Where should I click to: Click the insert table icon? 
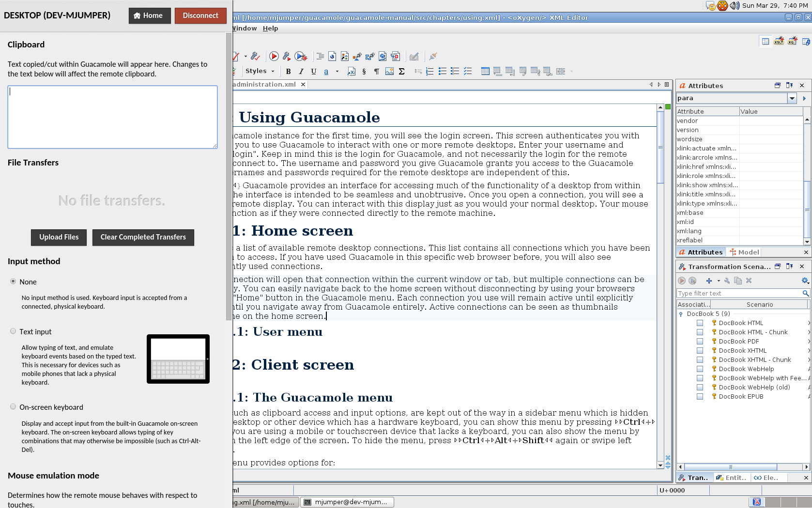(x=485, y=72)
